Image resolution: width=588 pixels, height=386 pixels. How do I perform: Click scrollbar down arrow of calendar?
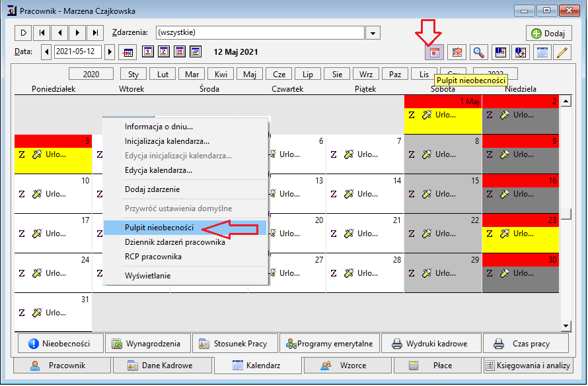[566, 326]
